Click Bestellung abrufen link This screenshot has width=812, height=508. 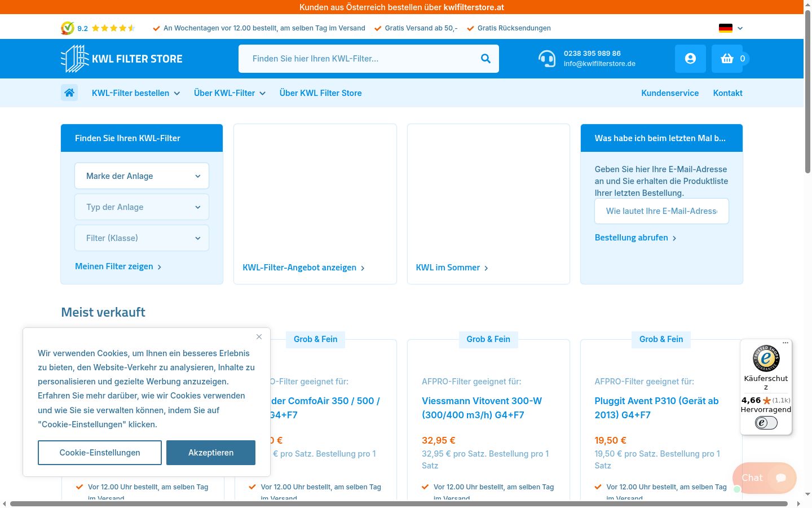(x=636, y=238)
